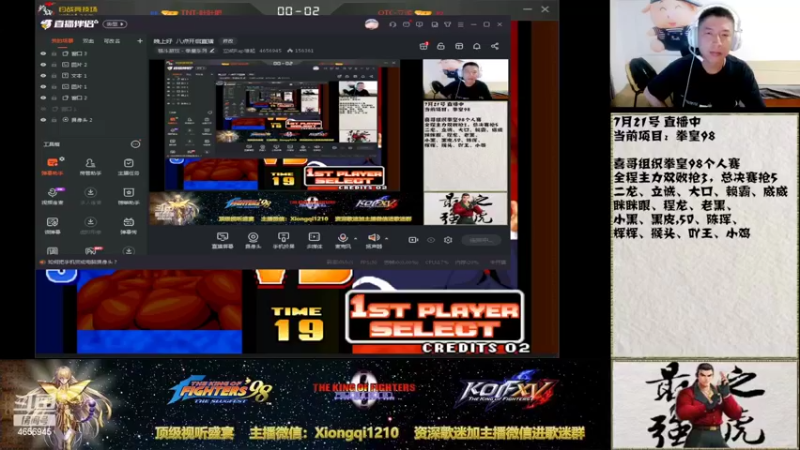Viewport: 800px width, 450px height.
Task: Hide the 窗口 3 source with its eye icon
Action: (43, 54)
